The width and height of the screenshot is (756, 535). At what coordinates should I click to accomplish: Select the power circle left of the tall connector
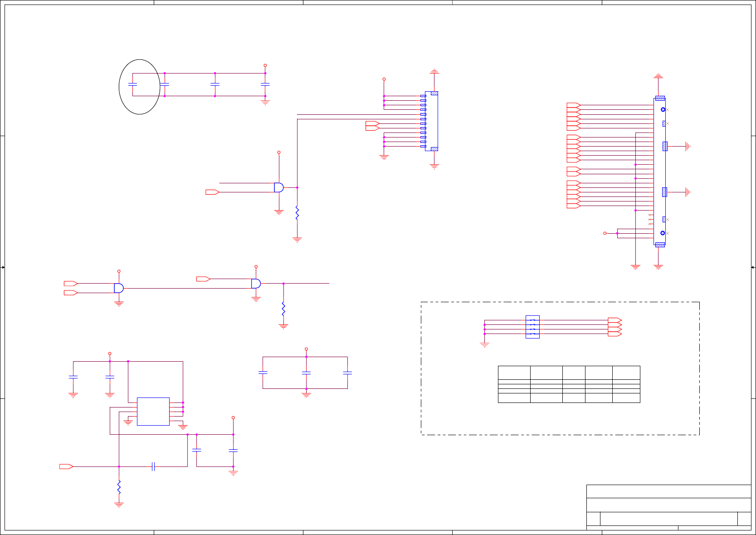[605, 233]
